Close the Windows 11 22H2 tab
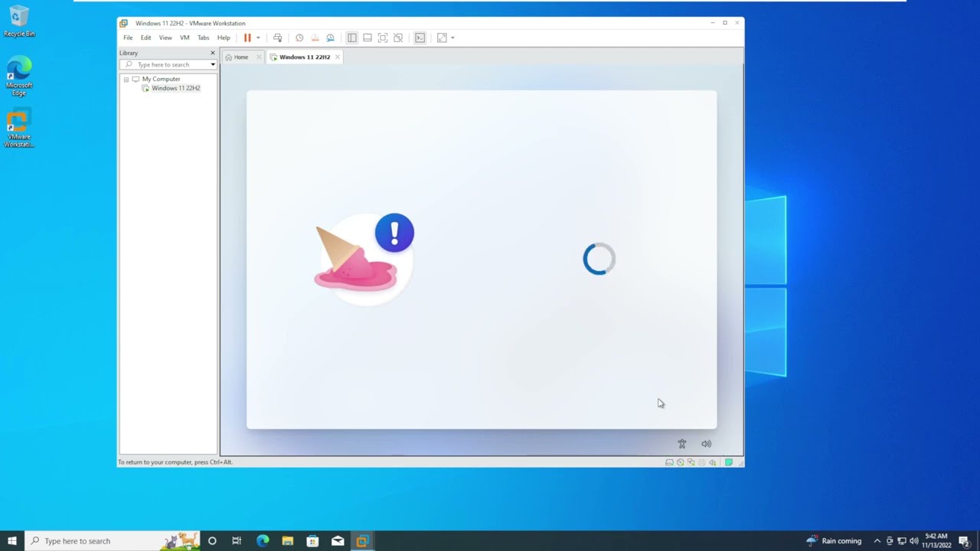 pyautogui.click(x=337, y=57)
